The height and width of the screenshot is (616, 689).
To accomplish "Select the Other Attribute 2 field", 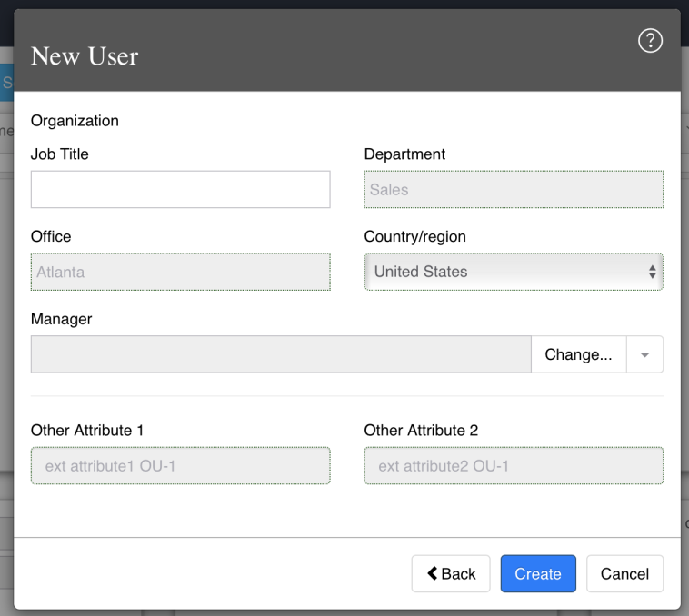I will click(514, 465).
